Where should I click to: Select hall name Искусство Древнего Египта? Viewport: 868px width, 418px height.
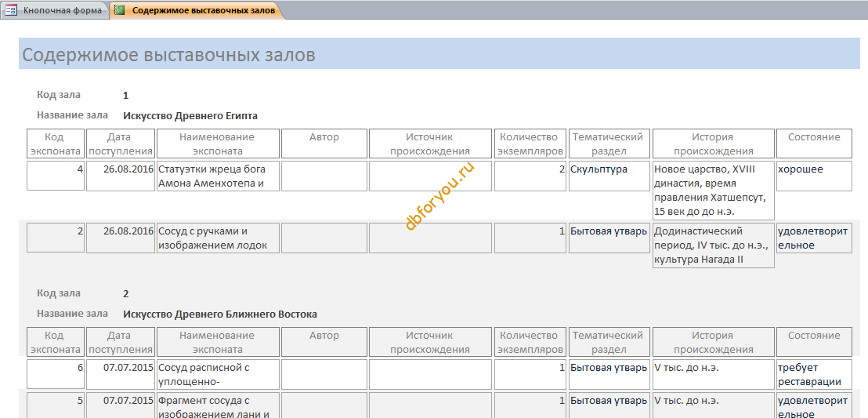click(x=190, y=116)
